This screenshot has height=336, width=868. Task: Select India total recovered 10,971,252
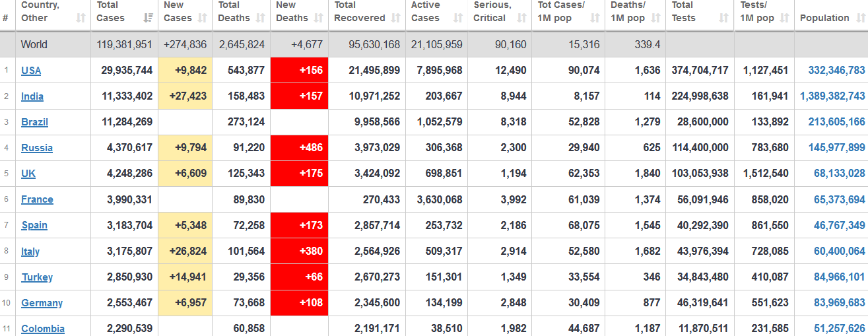(374, 96)
